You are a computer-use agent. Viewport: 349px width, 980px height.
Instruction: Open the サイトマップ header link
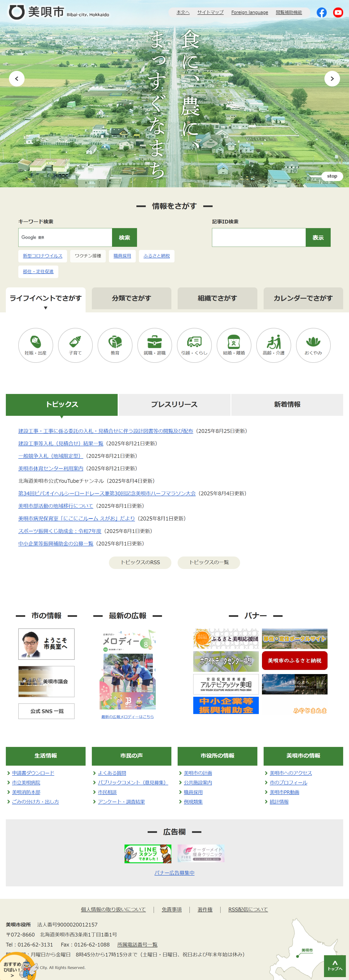coord(211,12)
